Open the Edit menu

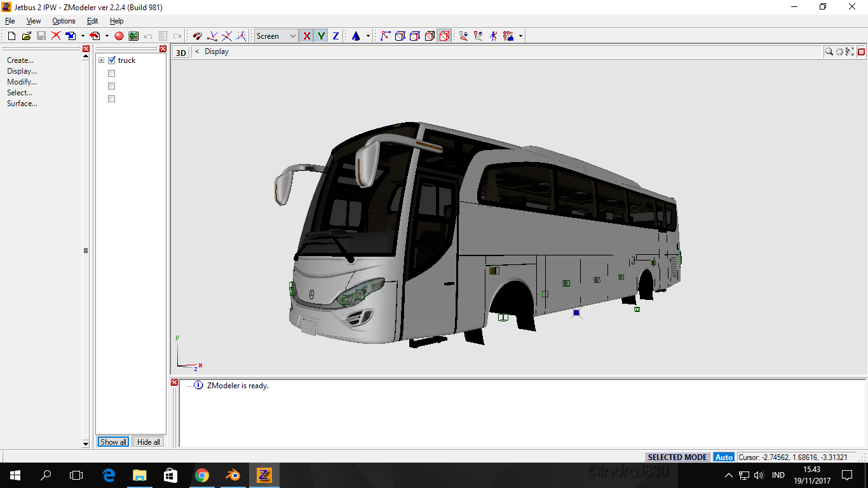pos(92,21)
